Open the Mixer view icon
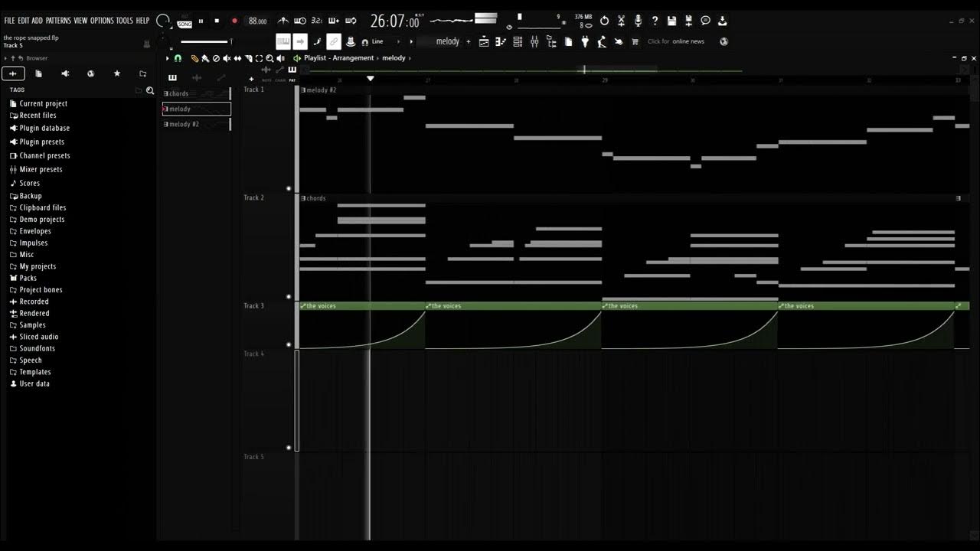 534,41
